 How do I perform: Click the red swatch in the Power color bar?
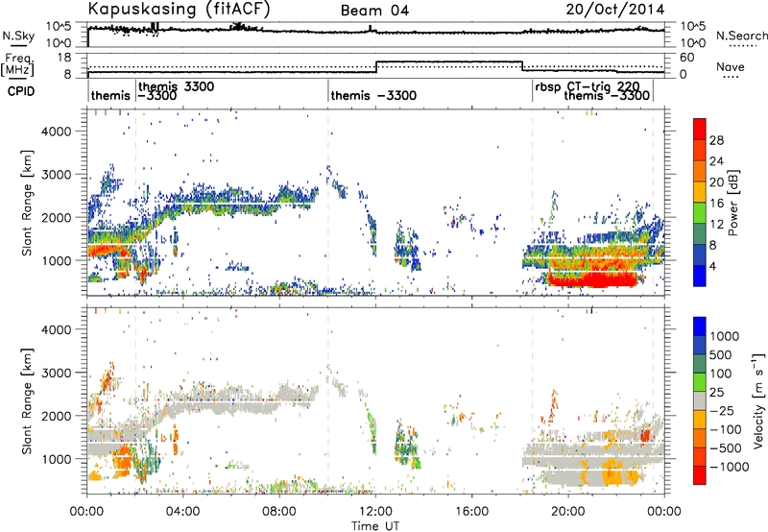point(700,130)
